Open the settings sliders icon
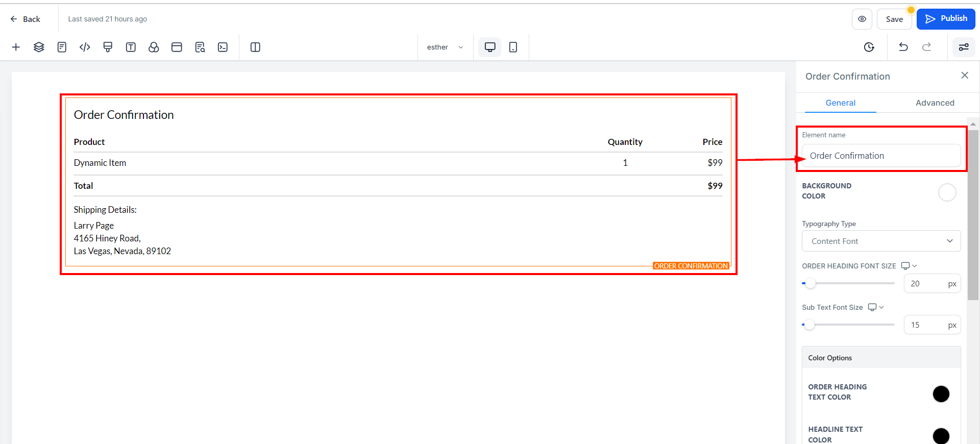Image resolution: width=980 pixels, height=444 pixels. 964,47
